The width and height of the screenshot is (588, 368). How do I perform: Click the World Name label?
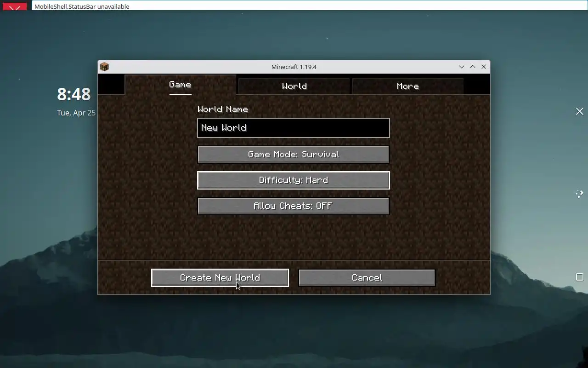(x=223, y=109)
